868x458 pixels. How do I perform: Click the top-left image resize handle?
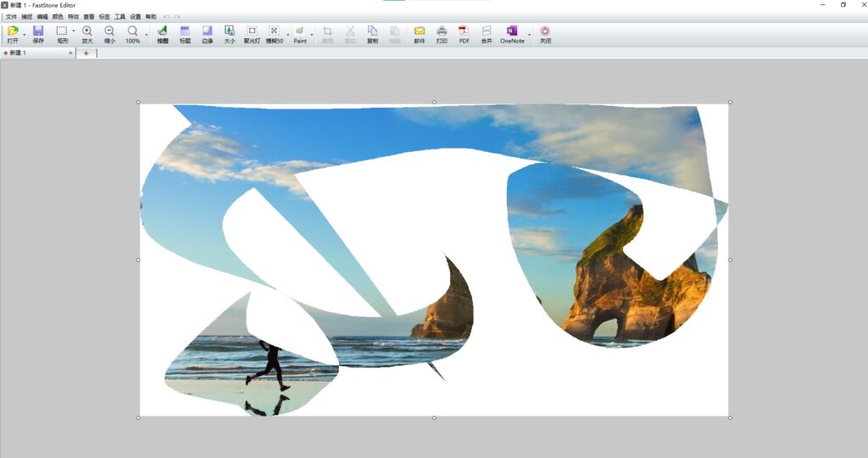click(138, 103)
